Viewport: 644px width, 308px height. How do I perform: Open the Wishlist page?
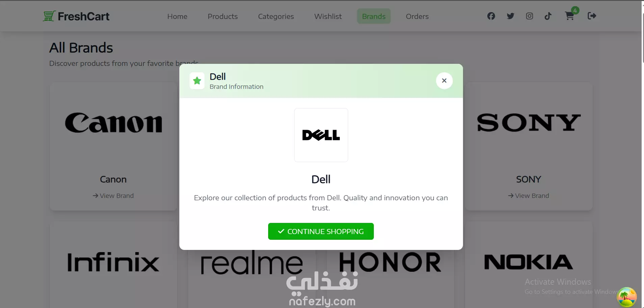pos(328,16)
